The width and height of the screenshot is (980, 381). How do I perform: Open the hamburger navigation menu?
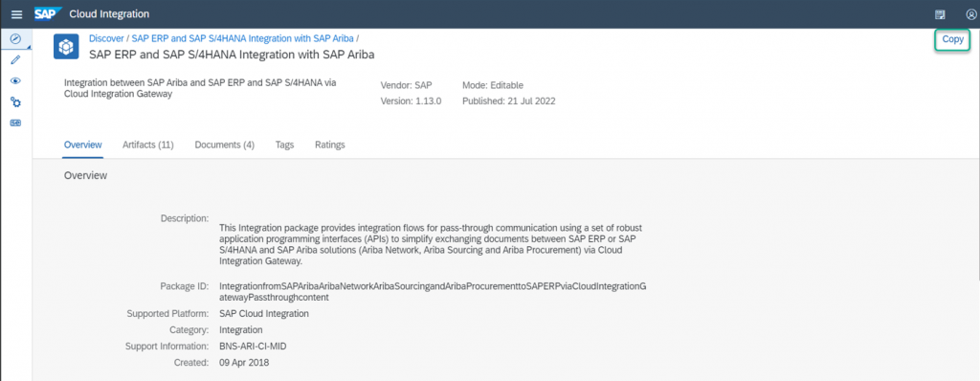[17, 13]
